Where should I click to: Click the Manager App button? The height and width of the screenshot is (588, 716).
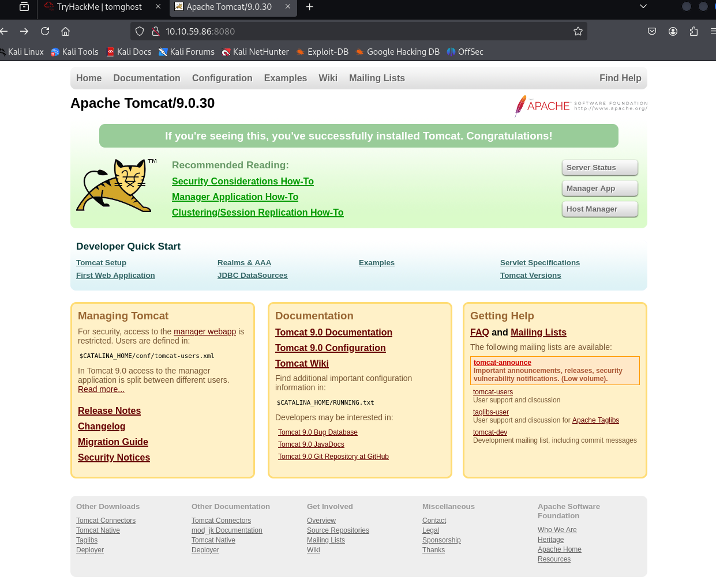599,189
